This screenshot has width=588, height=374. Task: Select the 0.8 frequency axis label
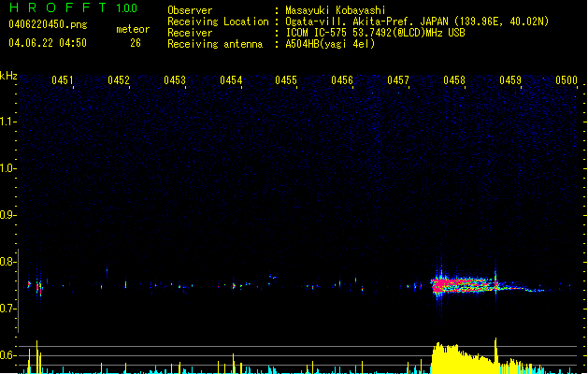click(8, 262)
